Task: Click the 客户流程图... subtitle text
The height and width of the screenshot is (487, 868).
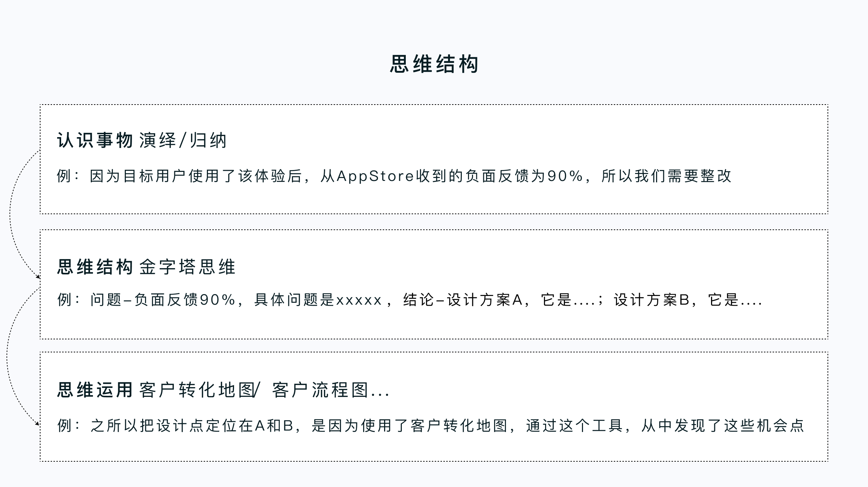Action: [x=331, y=390]
